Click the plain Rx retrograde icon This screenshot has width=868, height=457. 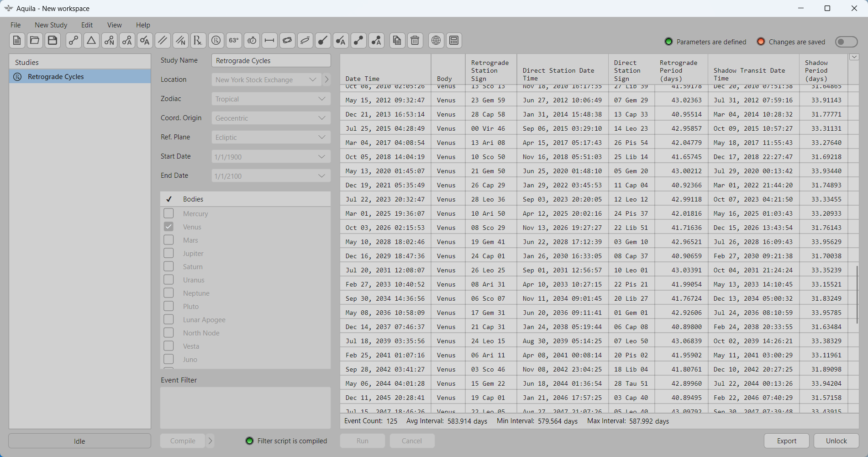click(198, 41)
